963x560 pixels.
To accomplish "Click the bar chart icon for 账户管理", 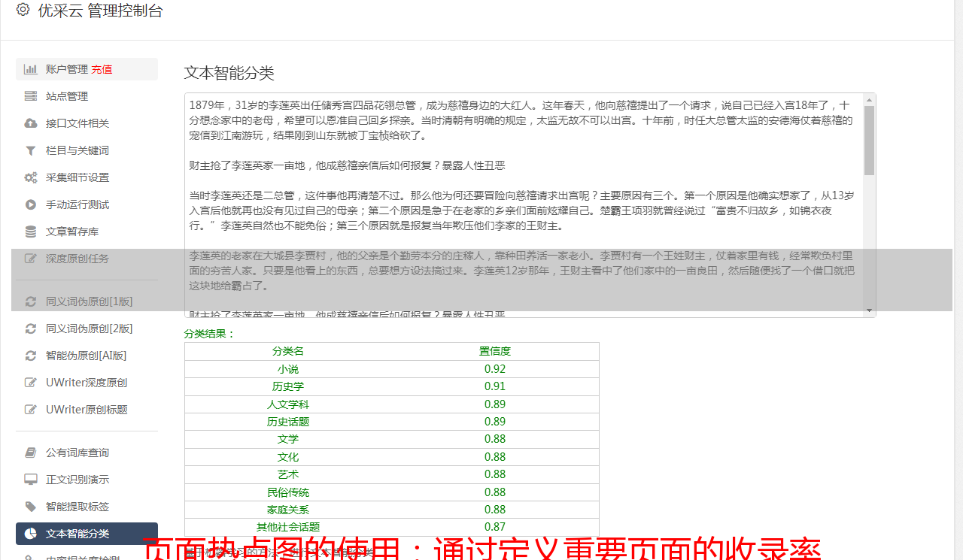I will (x=31, y=69).
